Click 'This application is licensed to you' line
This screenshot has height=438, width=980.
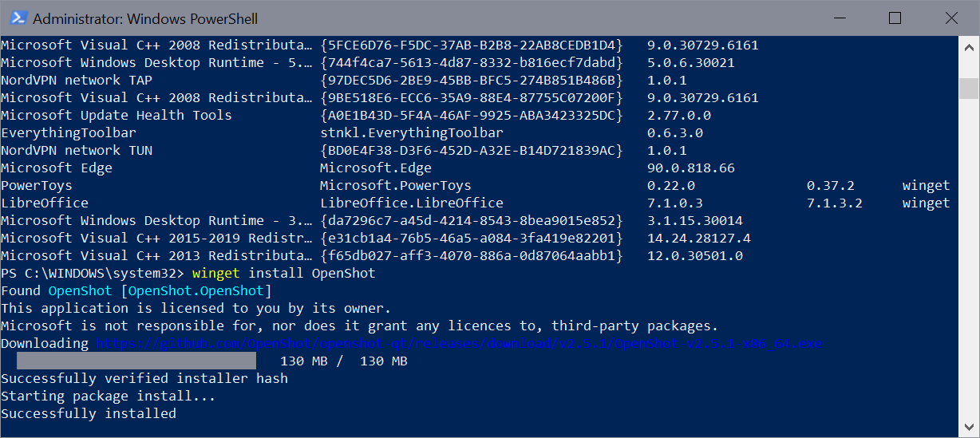click(196, 309)
